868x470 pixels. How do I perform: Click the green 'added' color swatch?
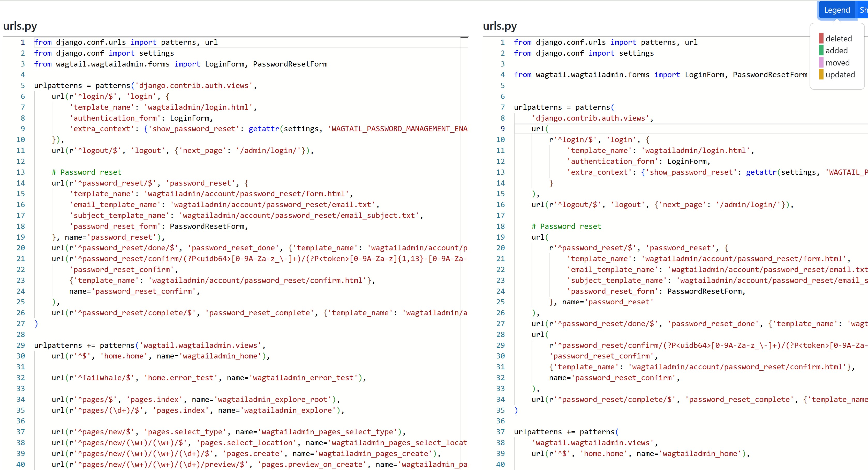tap(821, 50)
